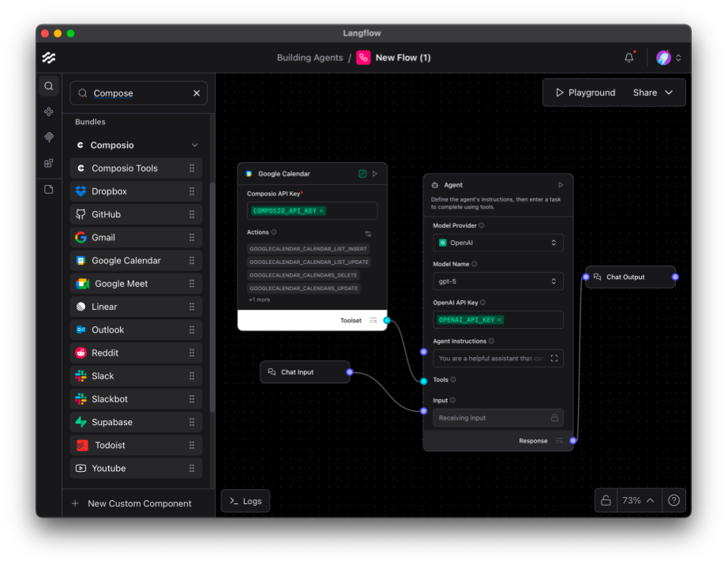Run the Agent node with play icon

(x=561, y=185)
